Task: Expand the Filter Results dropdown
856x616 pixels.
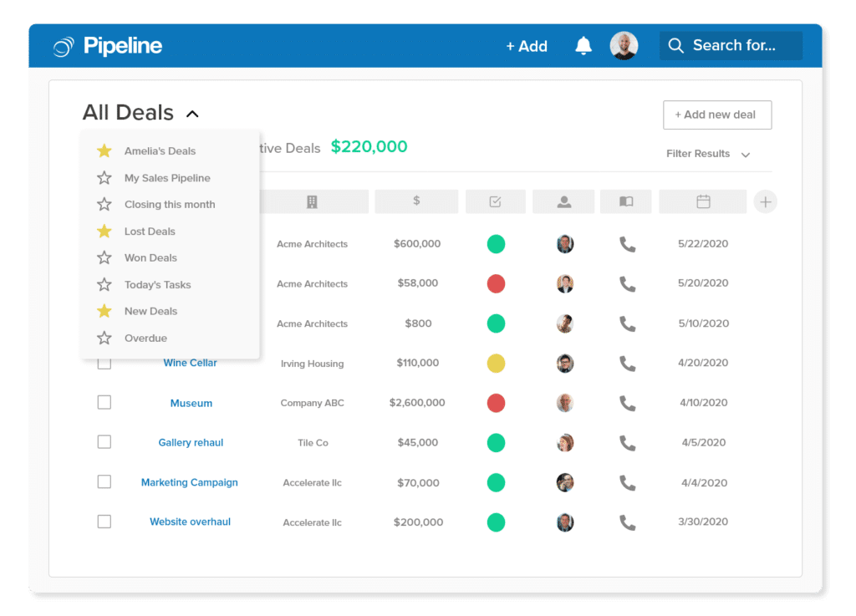Action: click(708, 154)
